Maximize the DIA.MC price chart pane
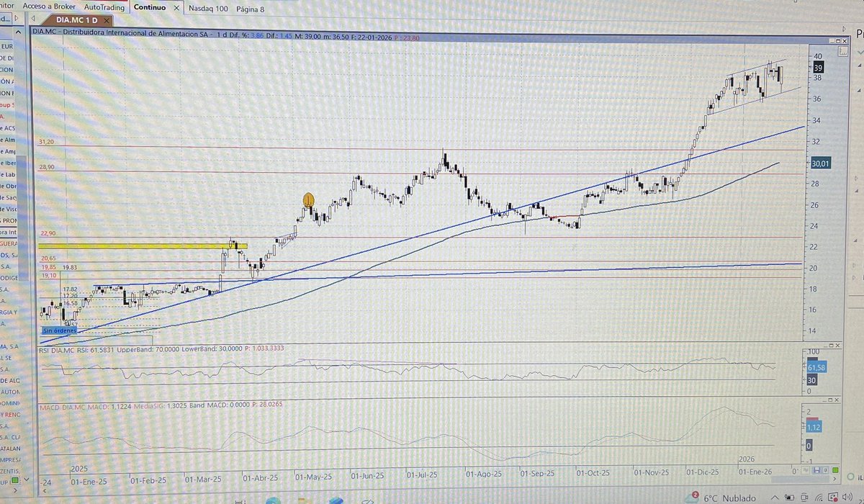 coord(838,41)
